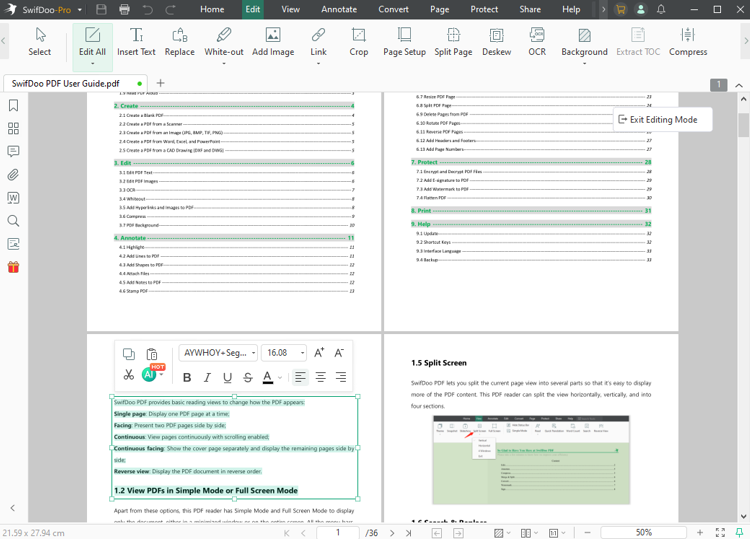Viewport: 750px width, 541px height.
Task: Open the Background tool
Action: tap(584, 45)
